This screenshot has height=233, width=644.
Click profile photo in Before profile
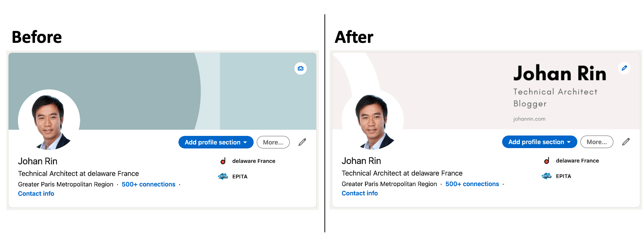pyautogui.click(x=49, y=120)
